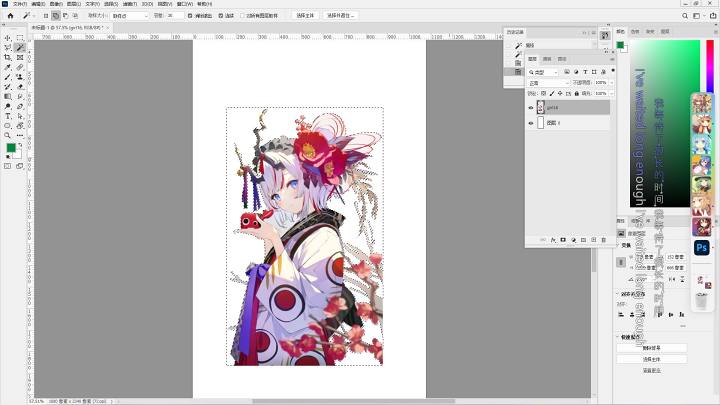720x405 pixels.
Task: Hide the Layer 1 layer
Action: pyautogui.click(x=531, y=123)
